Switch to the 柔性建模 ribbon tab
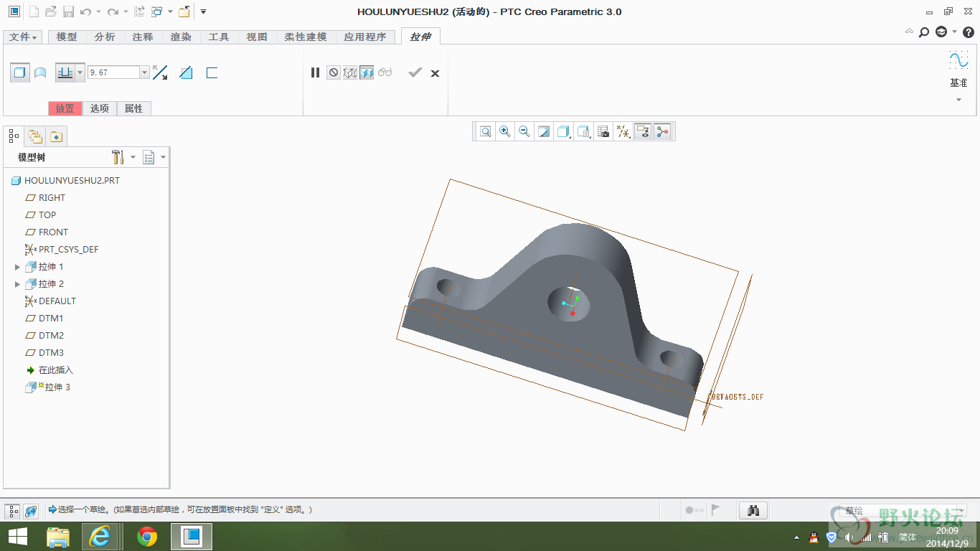The height and width of the screenshot is (551, 980). 306,37
